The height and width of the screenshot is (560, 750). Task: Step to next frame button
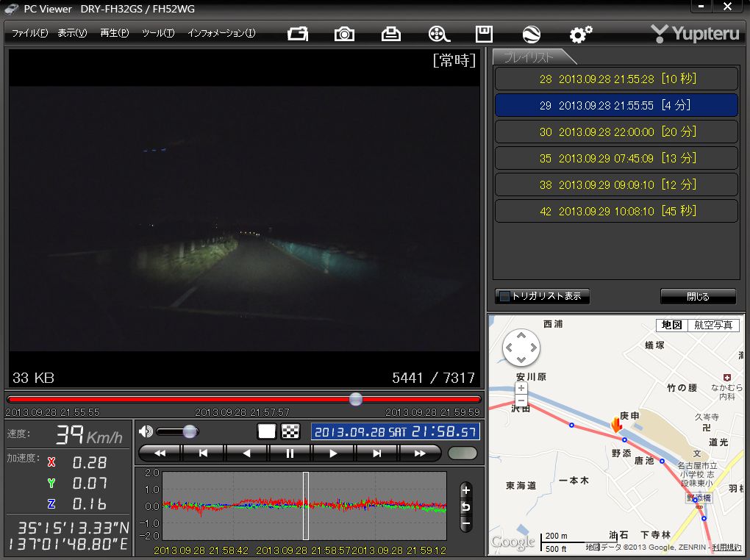click(x=377, y=453)
